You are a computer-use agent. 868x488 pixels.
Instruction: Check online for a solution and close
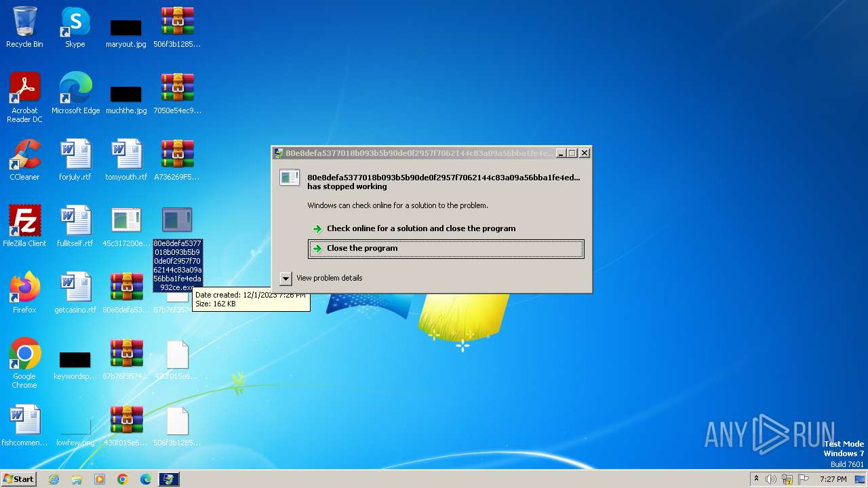coord(446,228)
